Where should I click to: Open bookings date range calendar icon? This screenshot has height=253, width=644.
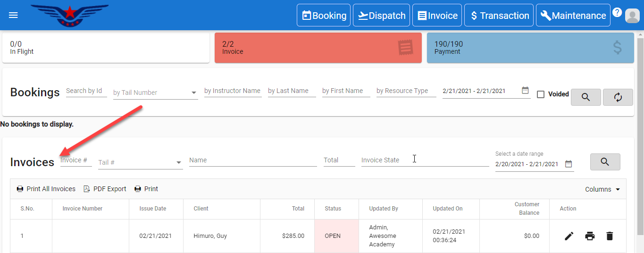click(525, 91)
